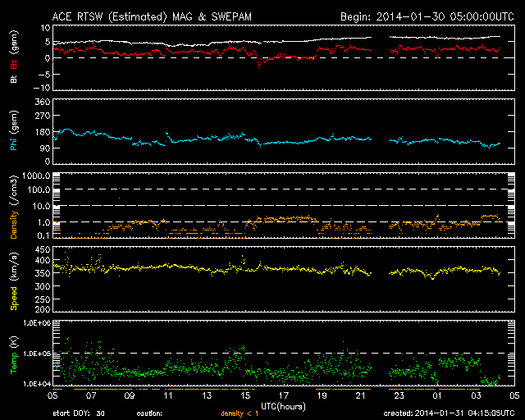The image size is (525, 420).
Task: Click the hour 17 tick on time axis
Action: [284, 395]
